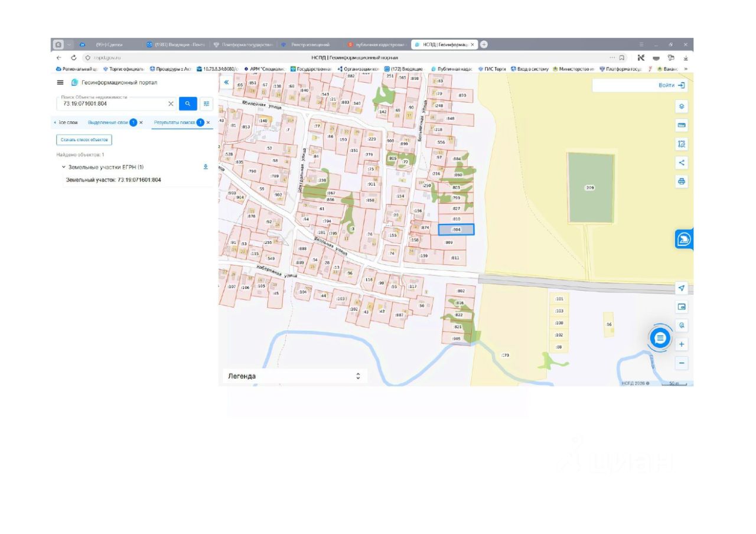The image size is (756, 534).
Task: Open the Вход в систему bookmark
Action: 530,69
